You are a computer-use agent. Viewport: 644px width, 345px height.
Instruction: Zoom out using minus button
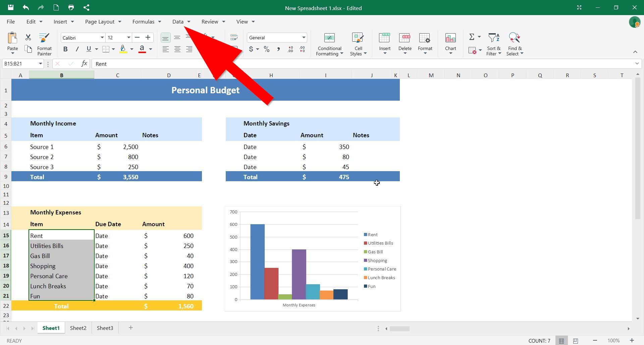pyautogui.click(x=595, y=341)
